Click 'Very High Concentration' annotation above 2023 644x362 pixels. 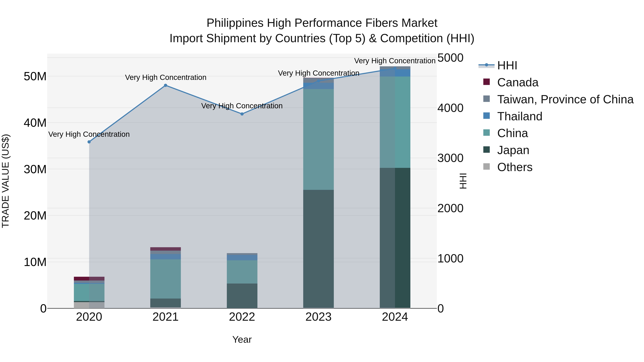[318, 73]
